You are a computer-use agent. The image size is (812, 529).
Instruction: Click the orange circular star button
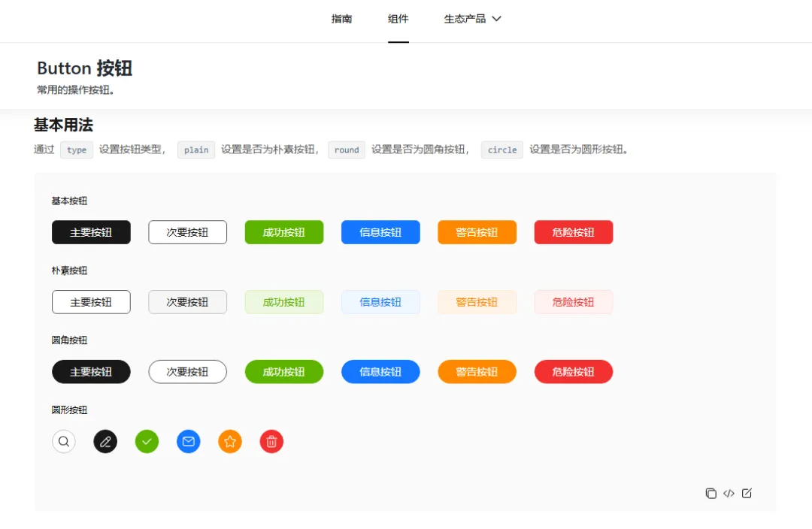tap(230, 442)
